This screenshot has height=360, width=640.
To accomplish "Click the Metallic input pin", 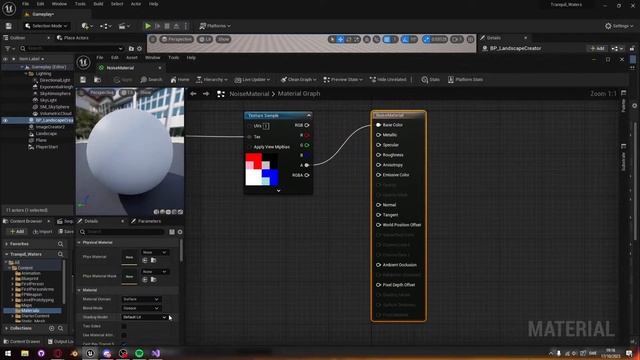I will coord(378,135).
